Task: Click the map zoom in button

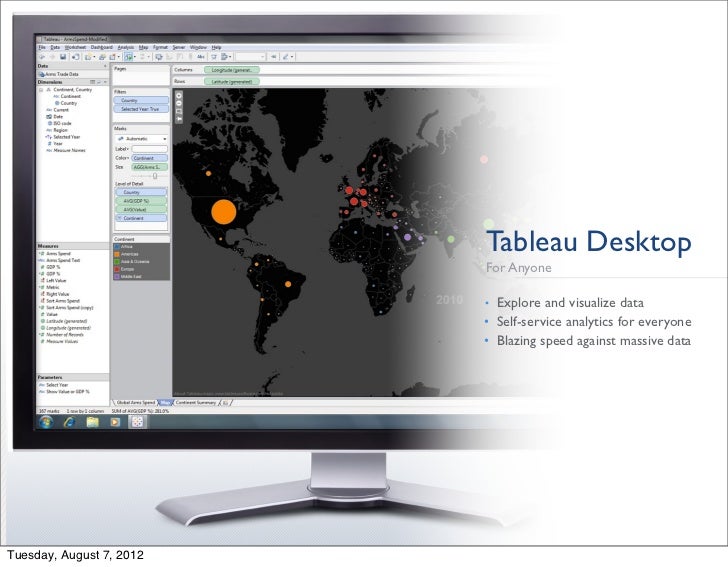Action: coord(179,96)
